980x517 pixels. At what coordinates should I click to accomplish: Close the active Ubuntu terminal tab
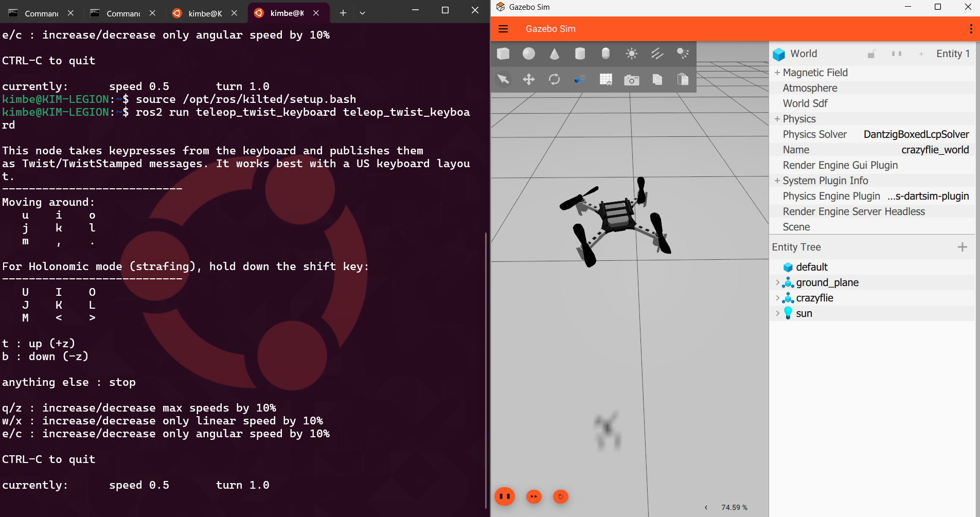(x=316, y=13)
